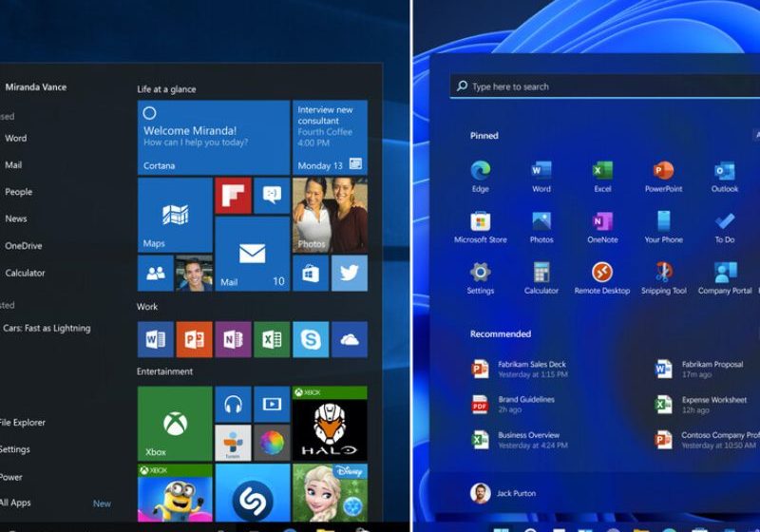Open Your Phone in pinned apps
This screenshot has height=532, width=760.
(x=663, y=227)
